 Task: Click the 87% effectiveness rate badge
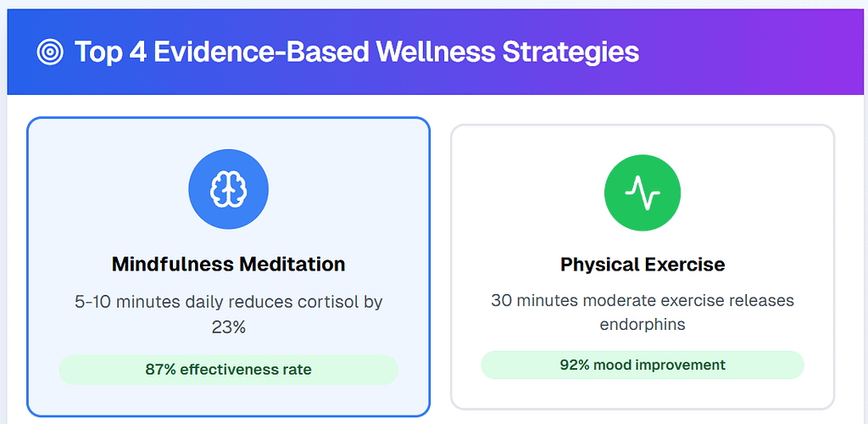tap(228, 370)
